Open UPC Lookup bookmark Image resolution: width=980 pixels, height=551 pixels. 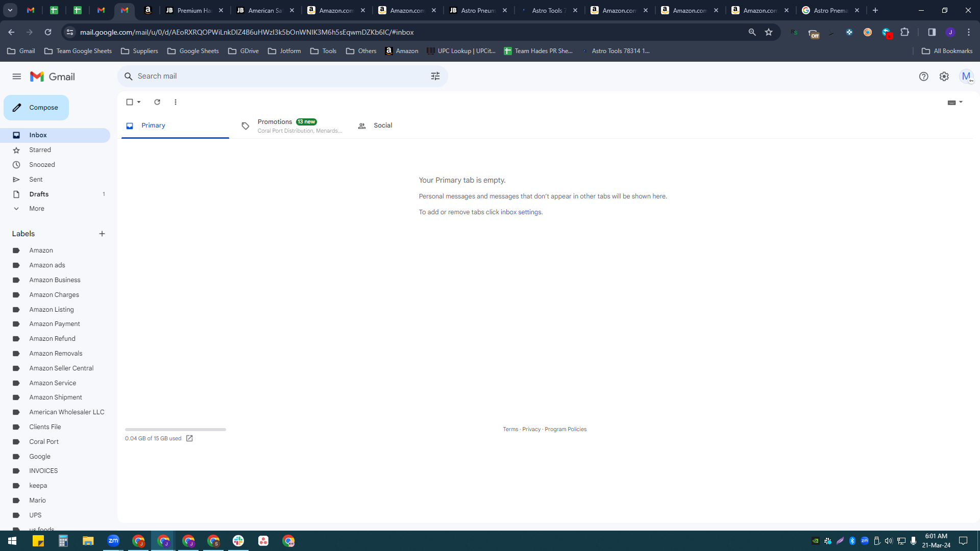[x=461, y=51]
